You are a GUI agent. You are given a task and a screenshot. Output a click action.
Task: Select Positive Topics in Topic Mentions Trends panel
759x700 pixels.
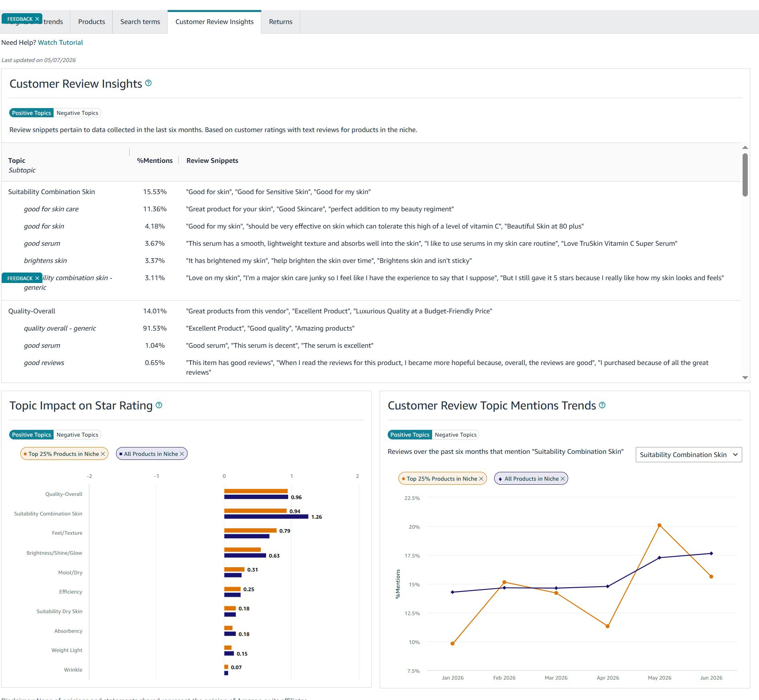coord(410,435)
